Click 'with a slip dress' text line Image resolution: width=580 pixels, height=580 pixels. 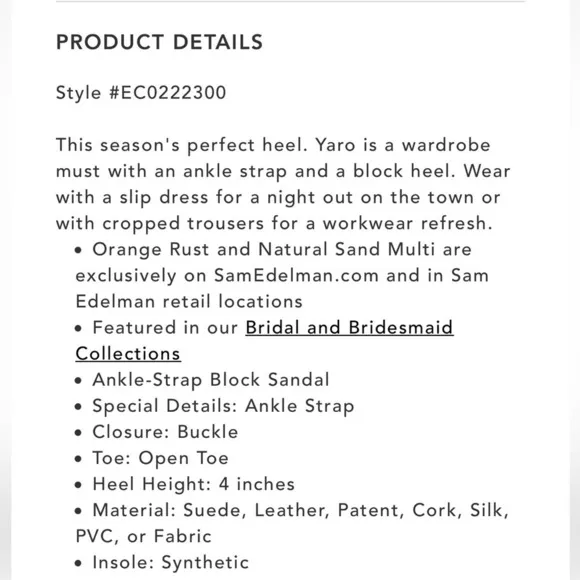278,197
